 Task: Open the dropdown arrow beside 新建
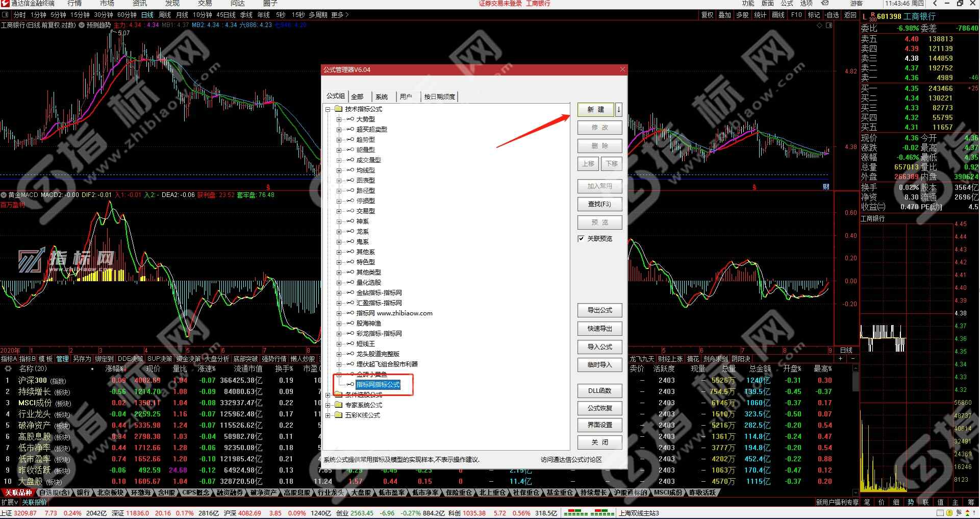pos(618,109)
